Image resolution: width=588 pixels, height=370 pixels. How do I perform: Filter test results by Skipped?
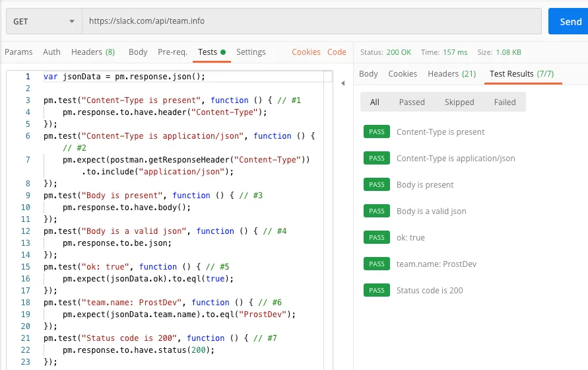click(459, 102)
